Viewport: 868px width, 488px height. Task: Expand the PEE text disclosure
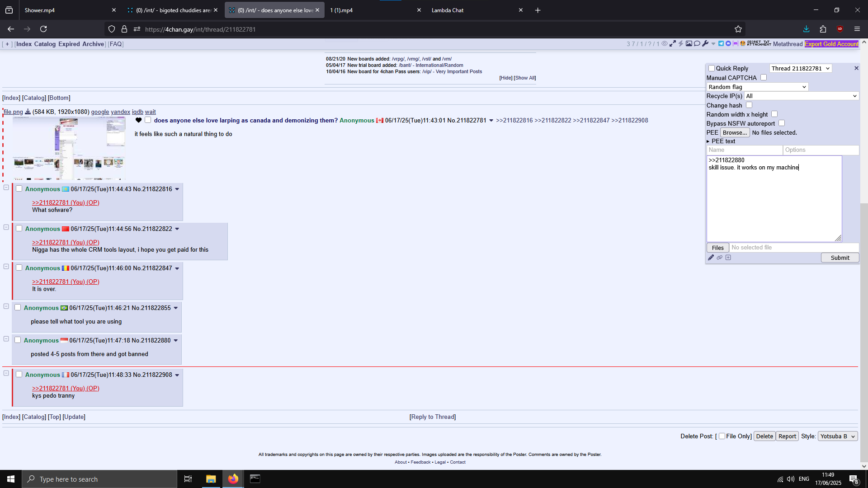click(x=721, y=141)
